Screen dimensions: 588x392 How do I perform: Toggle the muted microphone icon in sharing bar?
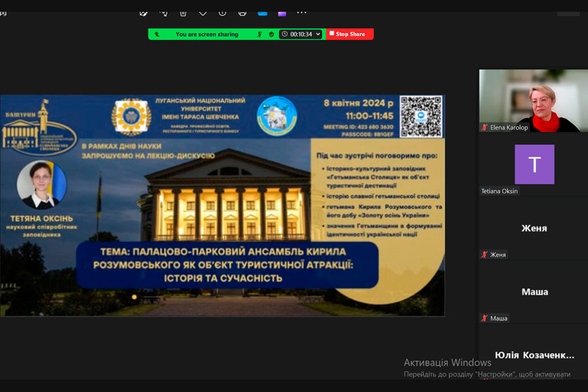click(259, 34)
